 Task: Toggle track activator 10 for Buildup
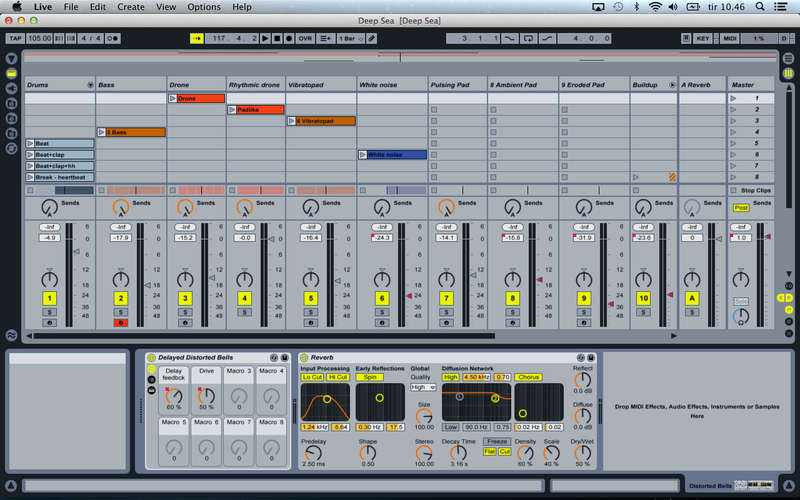pos(643,298)
